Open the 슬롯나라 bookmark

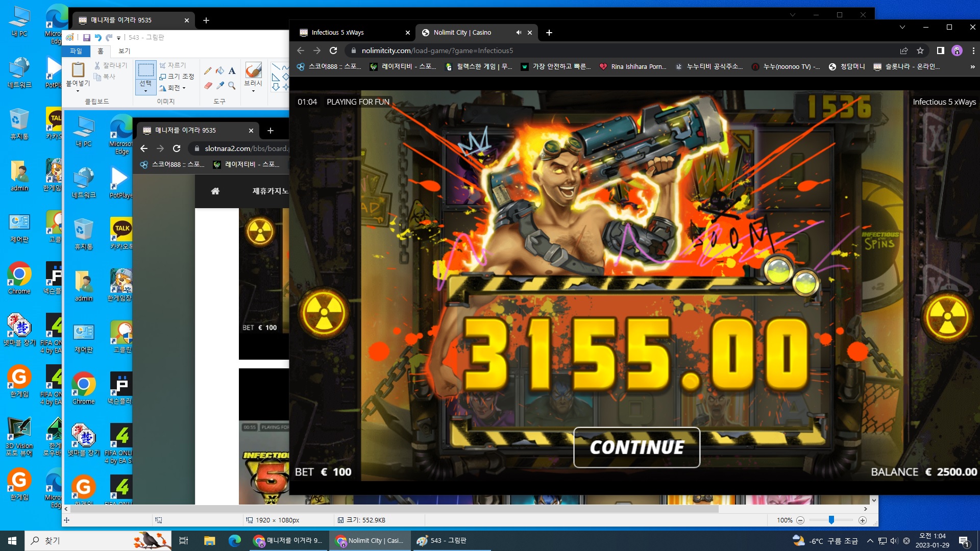[906, 66]
